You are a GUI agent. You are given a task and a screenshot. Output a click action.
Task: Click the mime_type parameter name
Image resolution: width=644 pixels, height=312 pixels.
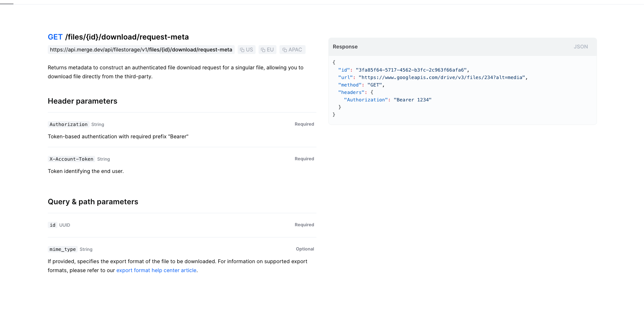click(63, 249)
